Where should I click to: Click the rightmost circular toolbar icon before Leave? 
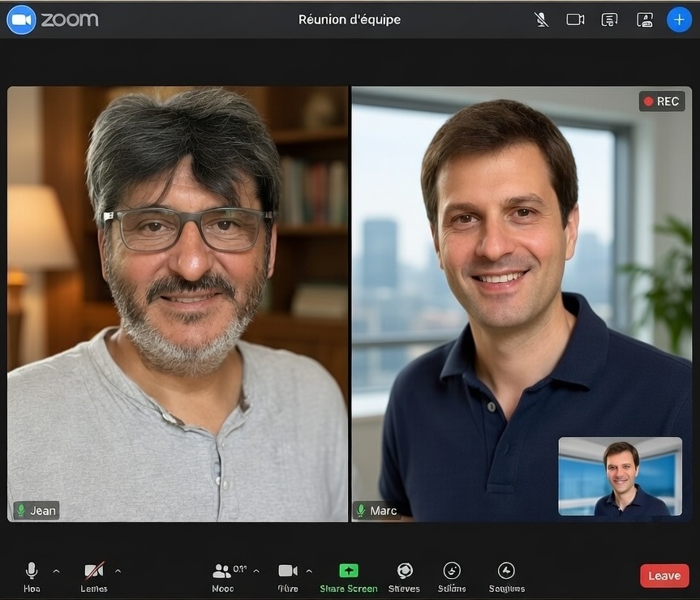(x=506, y=571)
